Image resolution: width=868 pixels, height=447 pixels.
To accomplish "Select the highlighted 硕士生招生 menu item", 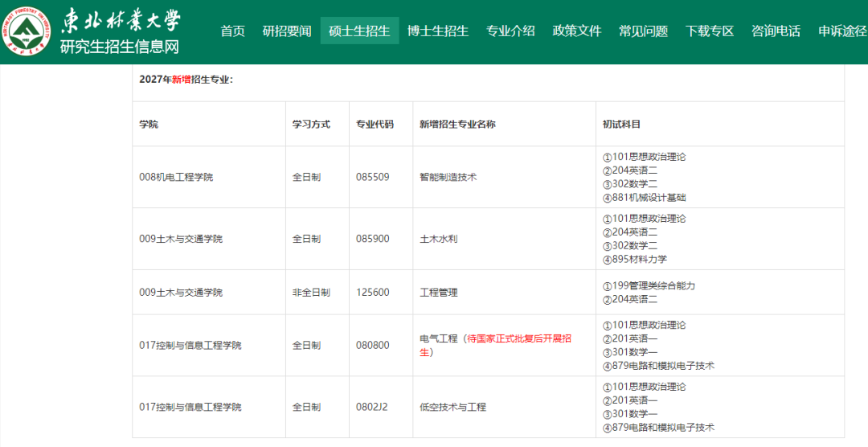I will point(360,31).
